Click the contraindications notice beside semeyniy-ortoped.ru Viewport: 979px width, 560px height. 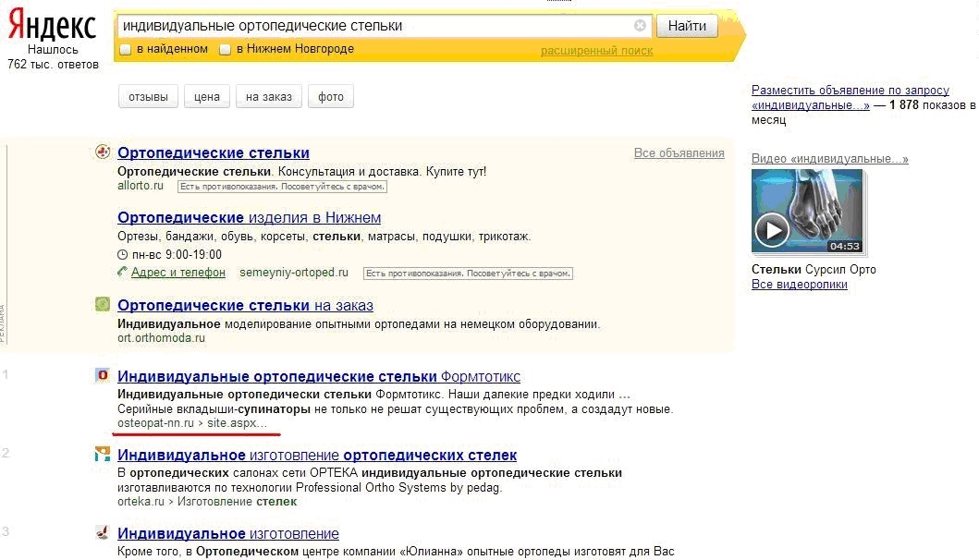pos(469,273)
